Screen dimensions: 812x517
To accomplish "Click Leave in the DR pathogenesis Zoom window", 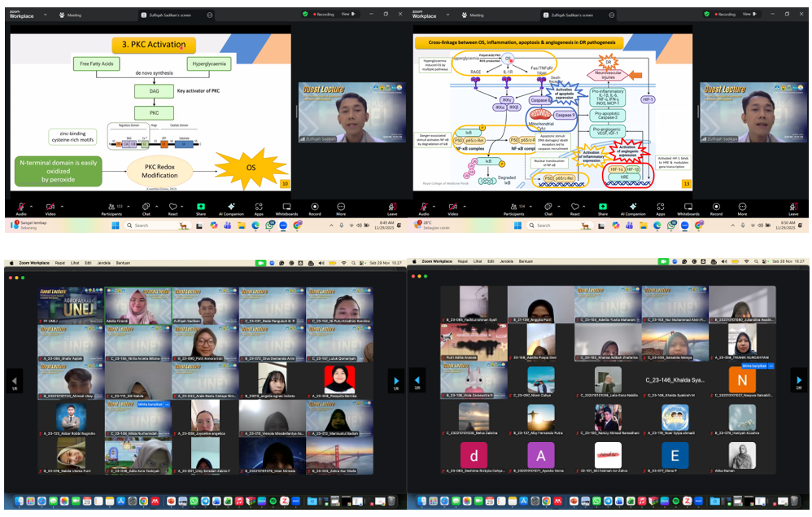I will tap(793, 208).
